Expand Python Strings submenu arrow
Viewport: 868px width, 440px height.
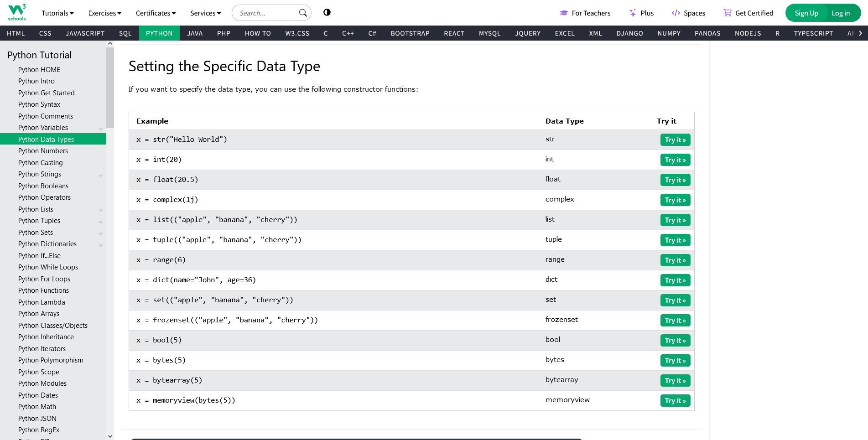coord(101,176)
